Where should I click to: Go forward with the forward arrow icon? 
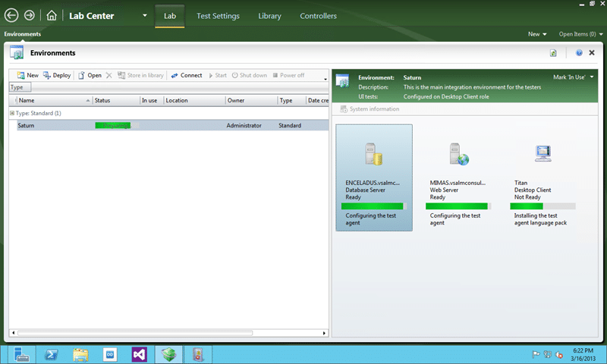coord(30,15)
